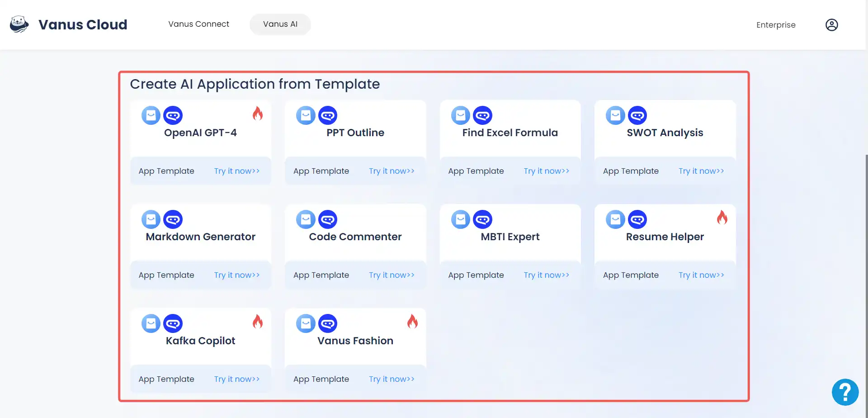The height and width of the screenshot is (418, 868).
Task: Click the chatbot icon on Resume Helper card
Action: [x=637, y=219]
